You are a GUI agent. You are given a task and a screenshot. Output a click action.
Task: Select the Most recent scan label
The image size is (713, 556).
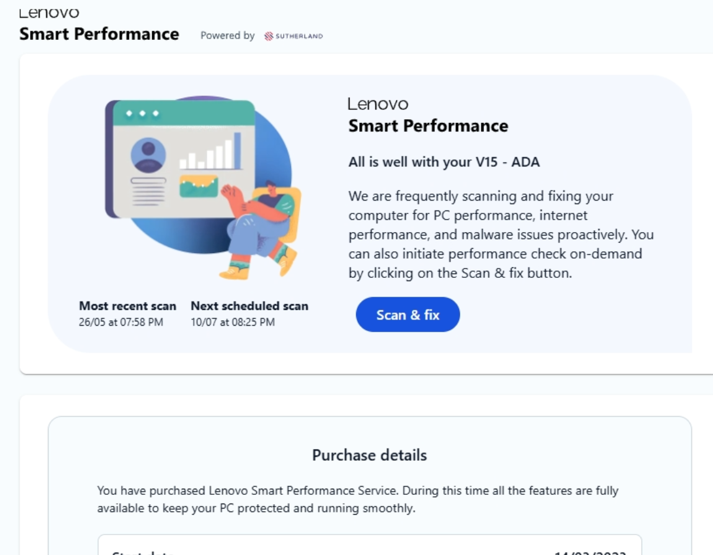click(127, 306)
